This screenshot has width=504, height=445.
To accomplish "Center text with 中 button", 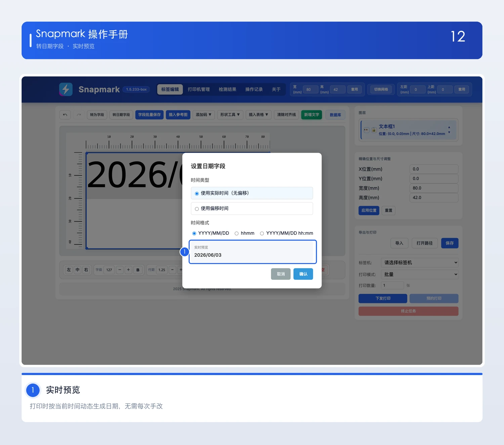I will (x=78, y=270).
